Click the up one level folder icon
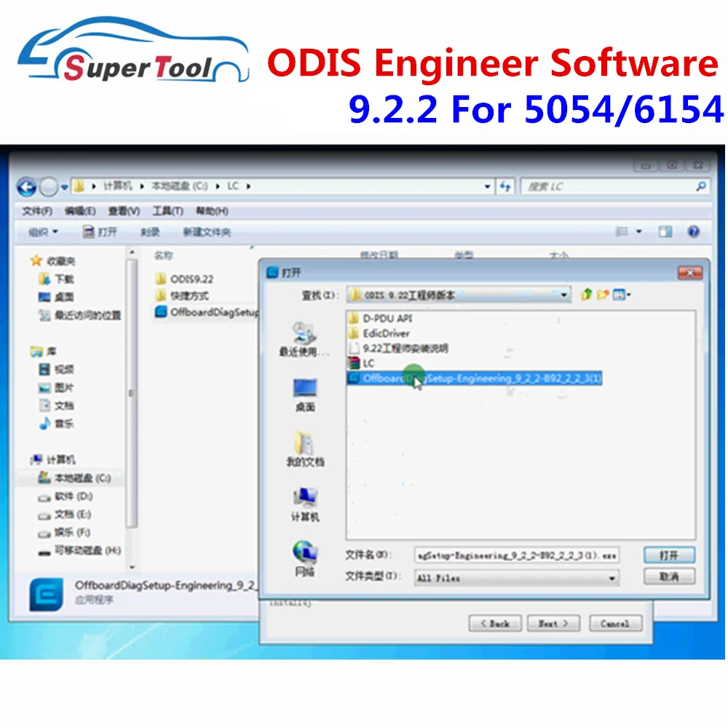Viewport: 728px width, 728px height. 586,294
